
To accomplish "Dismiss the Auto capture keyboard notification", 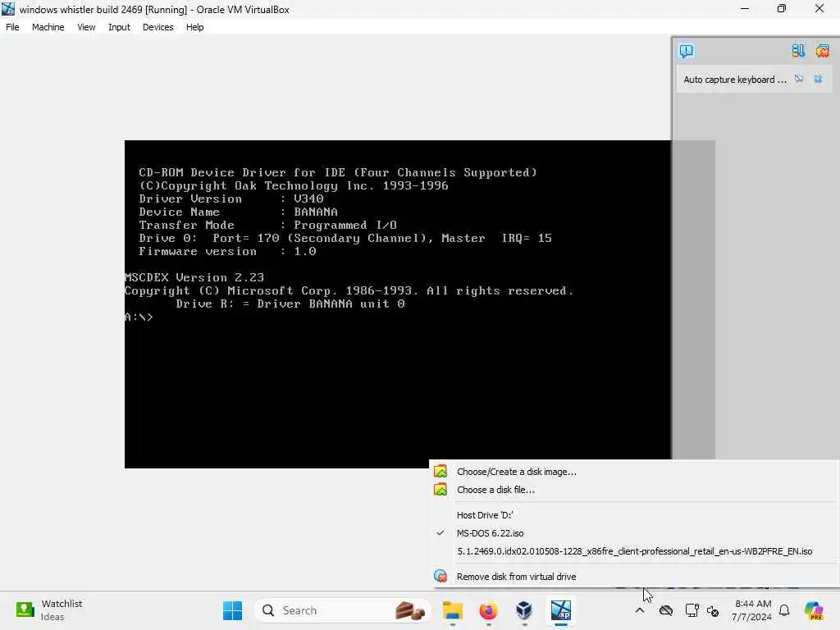I will [818, 80].
